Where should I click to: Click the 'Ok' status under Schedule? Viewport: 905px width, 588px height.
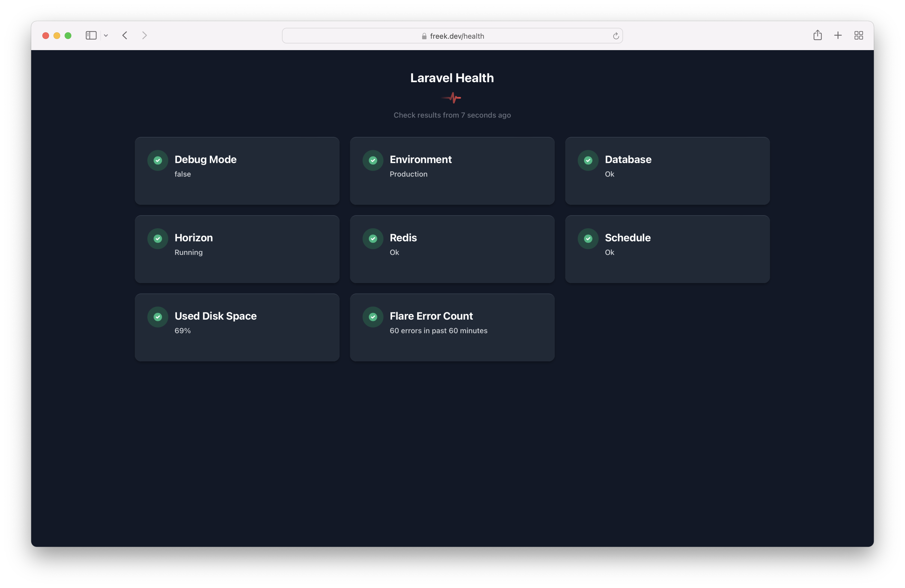pos(610,252)
